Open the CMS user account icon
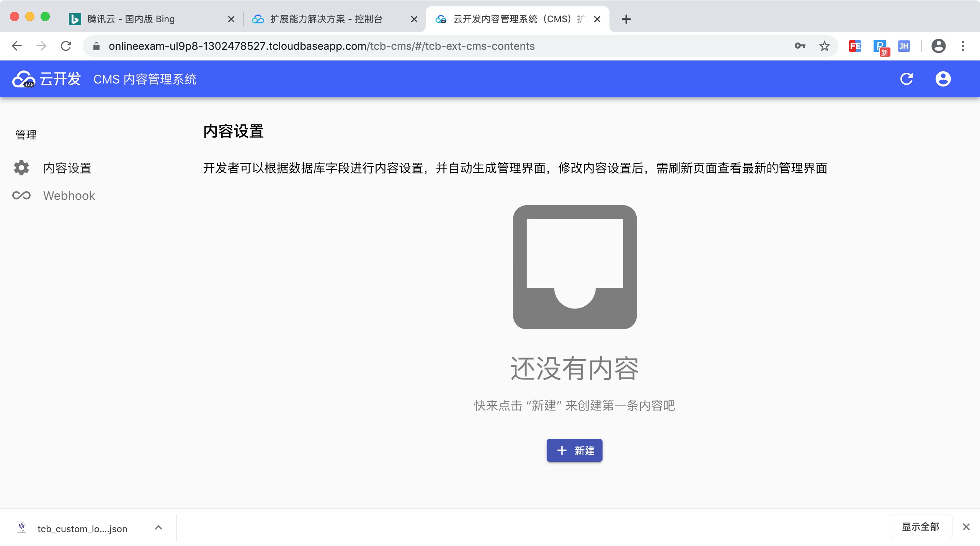 click(x=943, y=79)
